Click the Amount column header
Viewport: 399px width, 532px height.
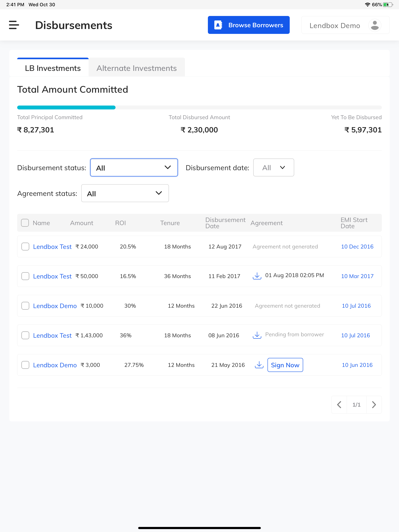point(82,223)
